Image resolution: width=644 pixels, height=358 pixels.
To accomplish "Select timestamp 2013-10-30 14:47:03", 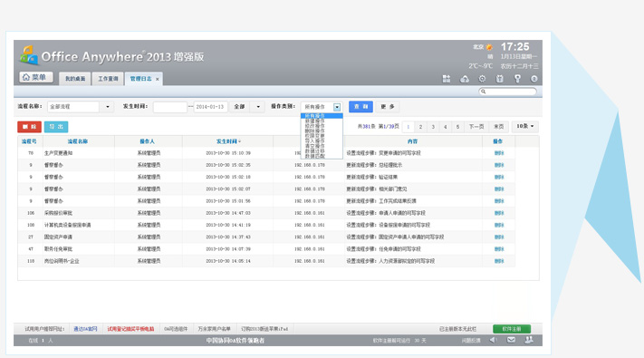I will pos(228,213).
